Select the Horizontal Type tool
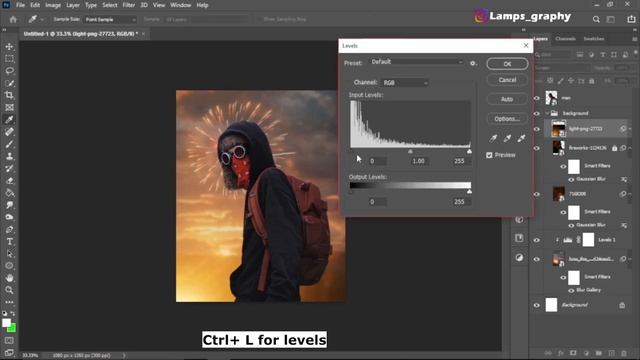The image size is (640, 360). click(9, 242)
